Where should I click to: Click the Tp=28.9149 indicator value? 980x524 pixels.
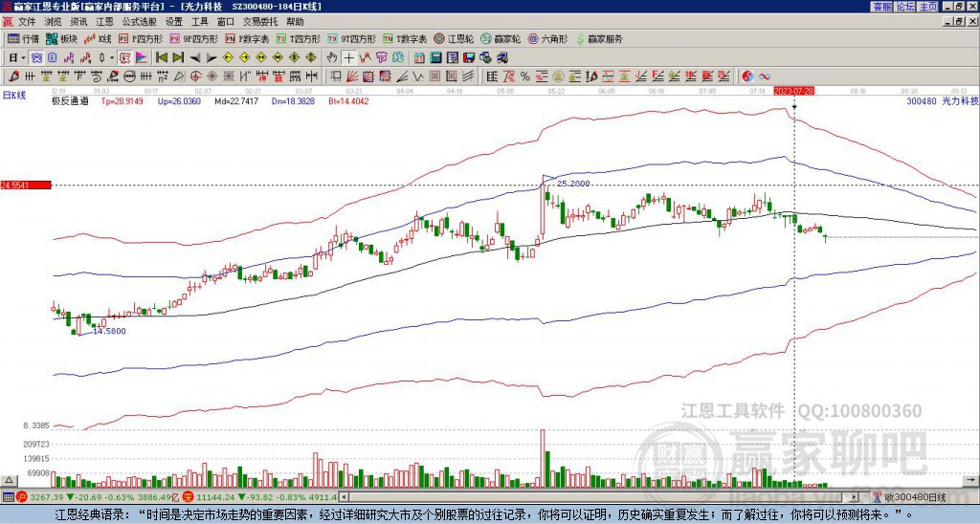tap(122, 101)
